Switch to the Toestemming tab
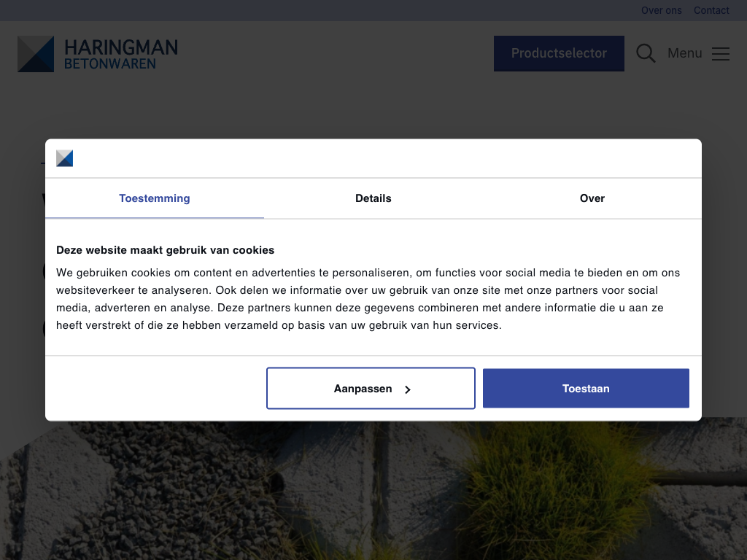This screenshot has height=560, width=747. tap(155, 198)
